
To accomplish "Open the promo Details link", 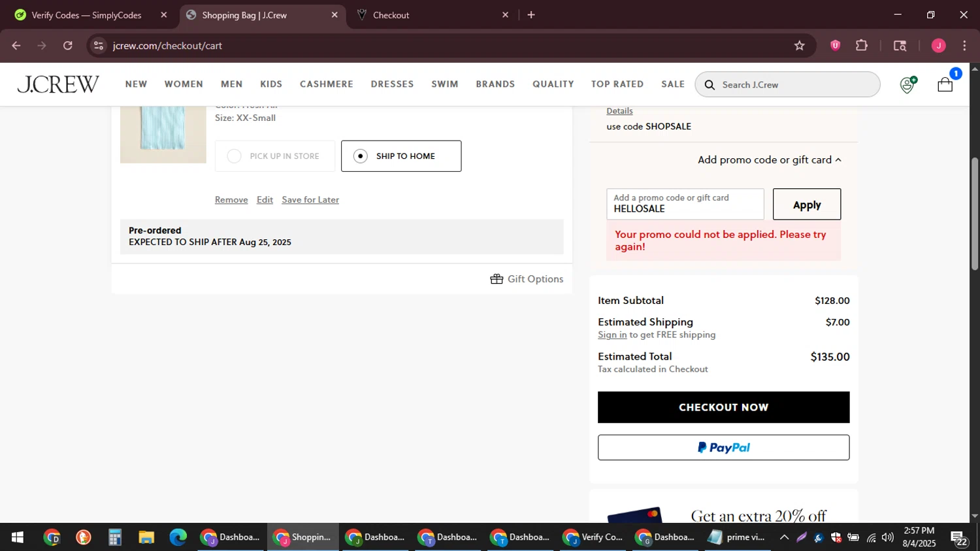I will click(x=619, y=111).
